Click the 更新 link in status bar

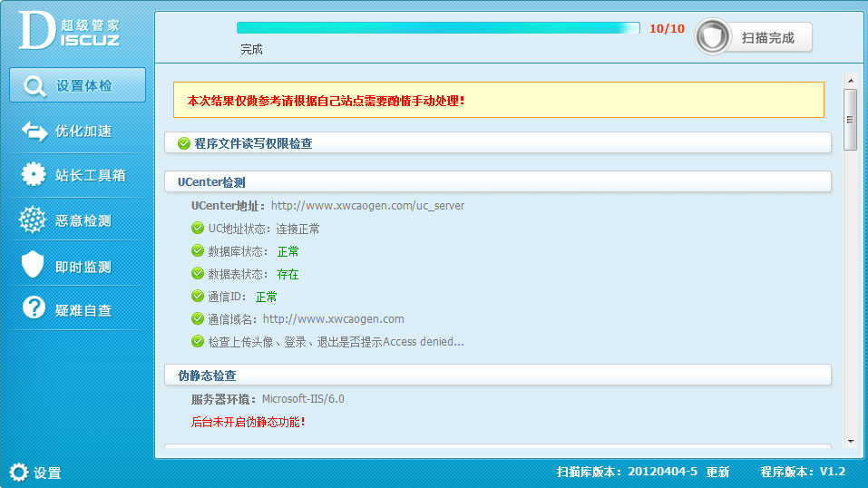pos(717,472)
